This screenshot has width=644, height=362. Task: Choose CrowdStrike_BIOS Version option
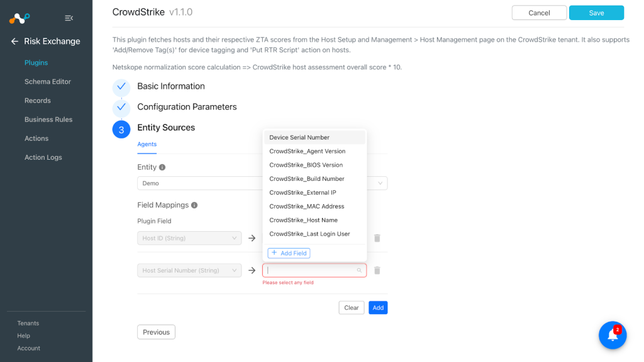point(314,165)
